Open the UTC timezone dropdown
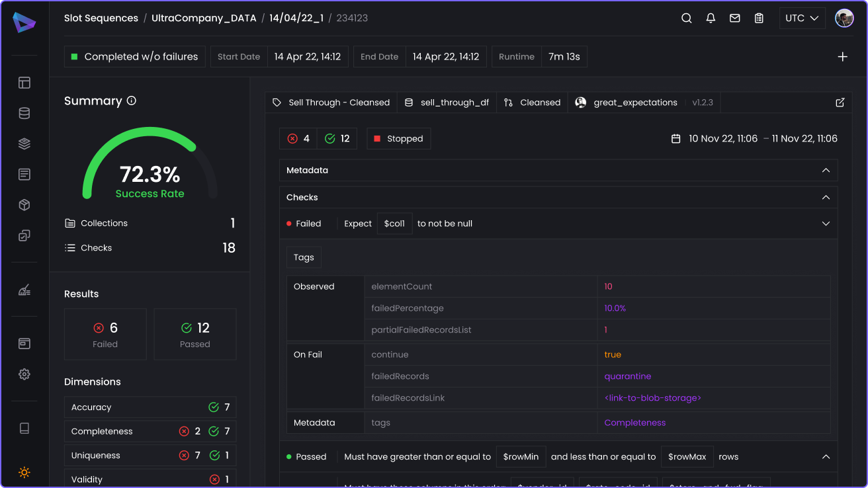Image resolution: width=868 pixels, height=488 pixels. point(802,19)
